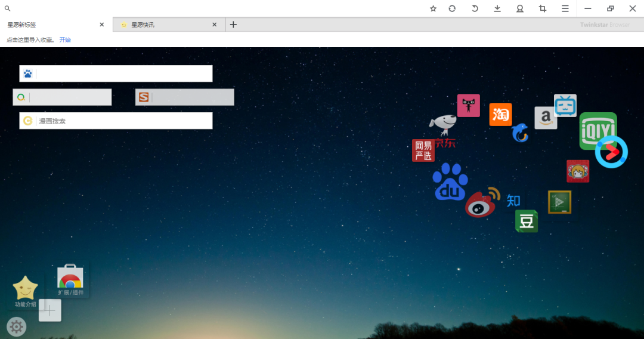Click the Baidu paw icon in search box
The image size is (644, 339).
pos(27,74)
